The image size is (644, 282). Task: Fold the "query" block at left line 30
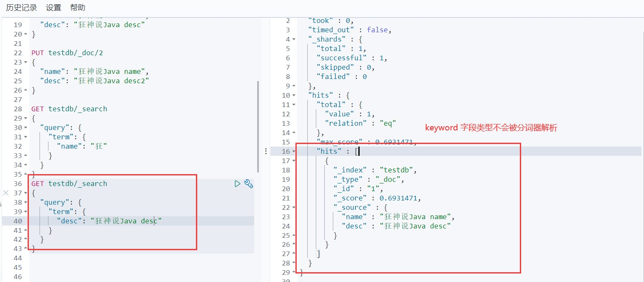(x=26, y=128)
